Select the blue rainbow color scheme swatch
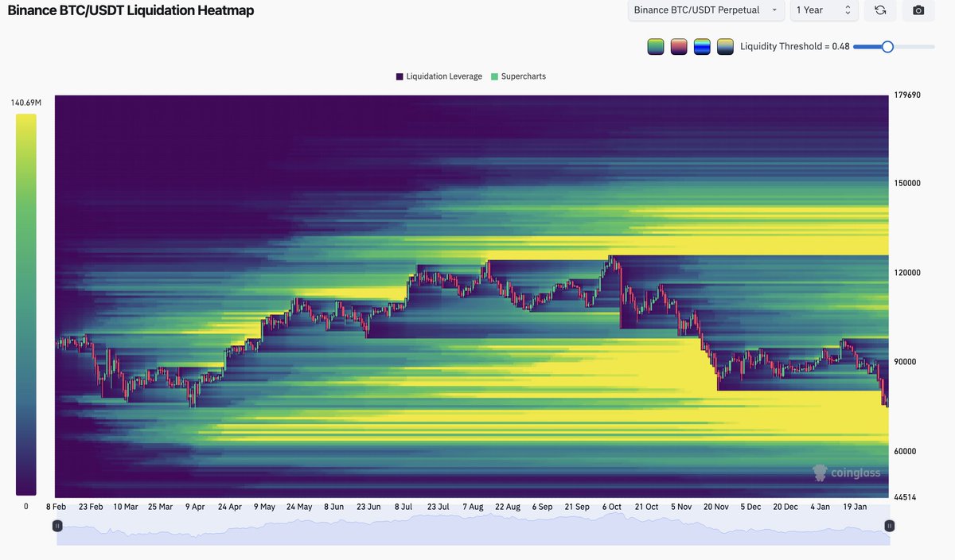Image resolution: width=955 pixels, height=560 pixels. tap(702, 46)
